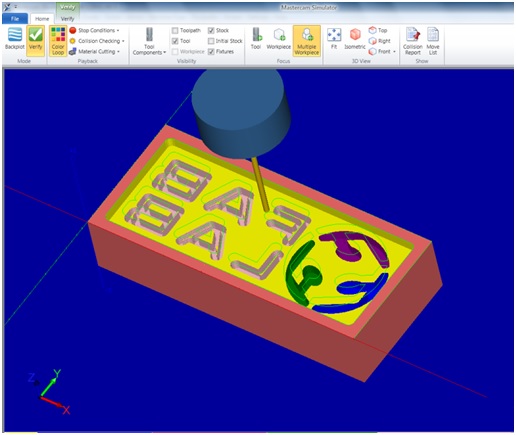Expand Material Cutting dropdown arrow

click(118, 52)
